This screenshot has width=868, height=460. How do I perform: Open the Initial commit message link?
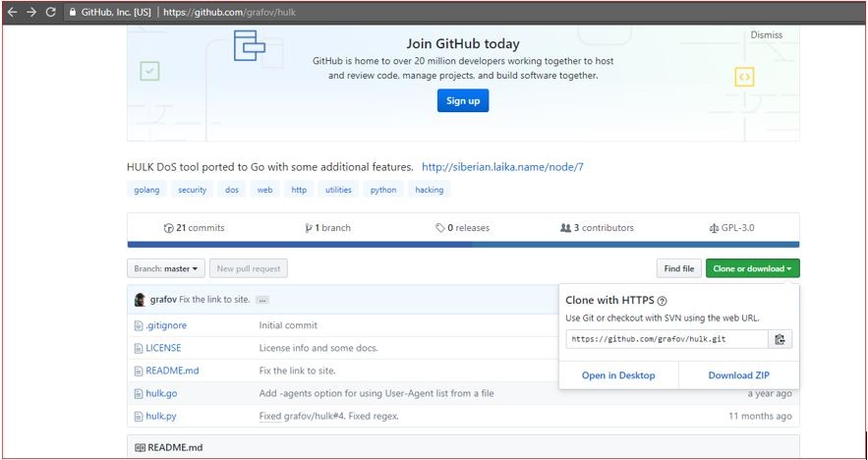point(288,325)
